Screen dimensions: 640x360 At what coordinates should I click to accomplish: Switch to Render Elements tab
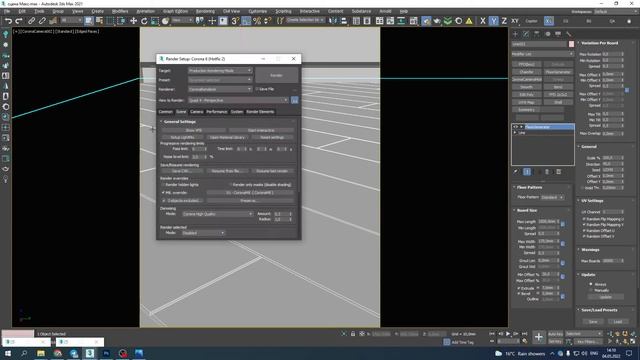click(x=260, y=111)
